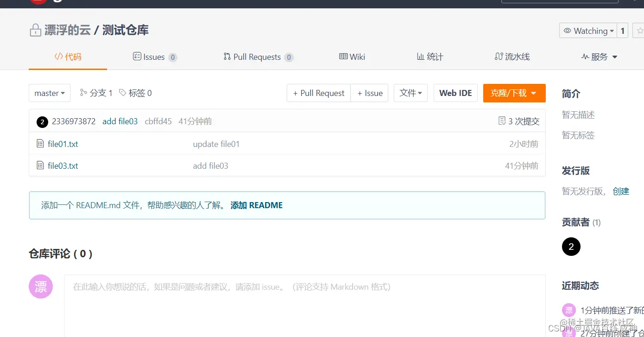Open the 漂浮的云 owner link
The height and width of the screenshot is (337, 644).
tap(67, 31)
